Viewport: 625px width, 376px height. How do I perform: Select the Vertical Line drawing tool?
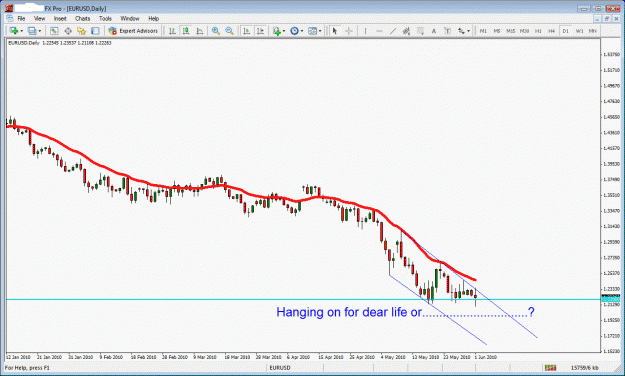point(365,31)
